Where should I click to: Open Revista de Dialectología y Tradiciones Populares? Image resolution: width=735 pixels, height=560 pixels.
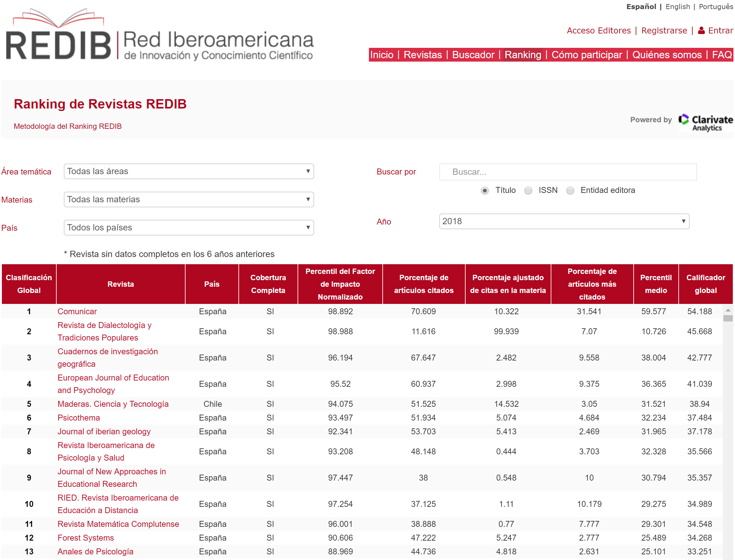click(105, 331)
